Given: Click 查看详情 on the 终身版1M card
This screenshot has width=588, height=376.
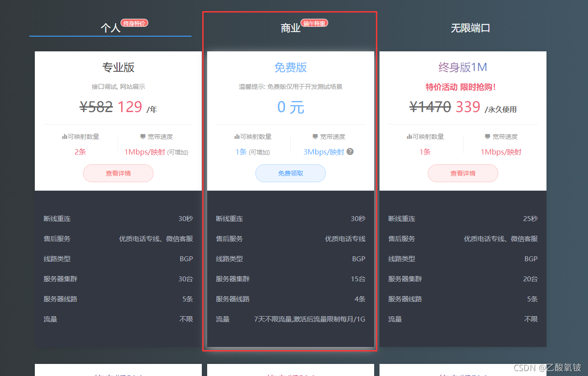Looking at the screenshot, I should click(463, 173).
